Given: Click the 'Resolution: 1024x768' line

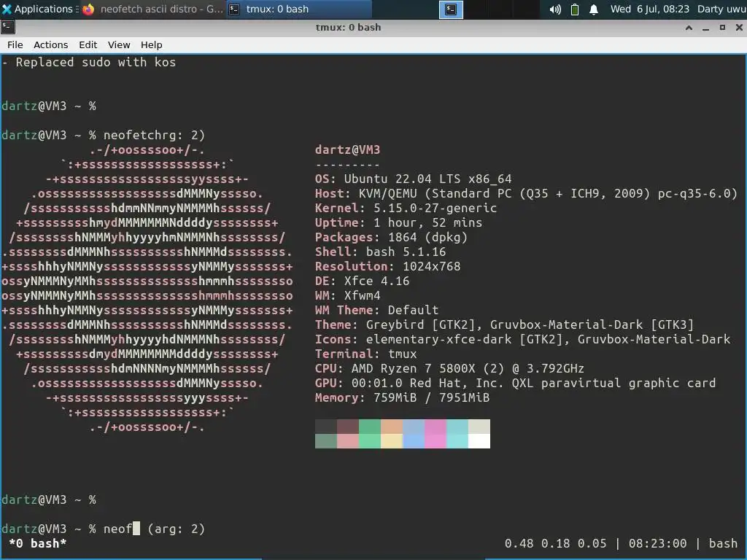Looking at the screenshot, I should (x=388, y=266).
